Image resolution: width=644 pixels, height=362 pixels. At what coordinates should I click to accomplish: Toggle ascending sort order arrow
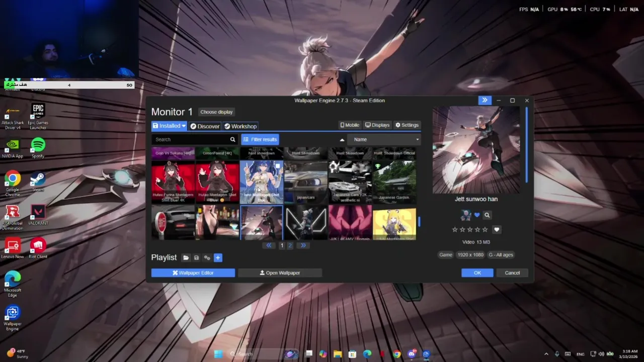(x=342, y=139)
